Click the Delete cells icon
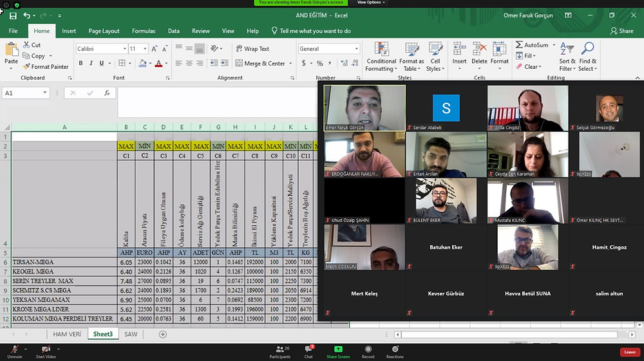 point(479,49)
